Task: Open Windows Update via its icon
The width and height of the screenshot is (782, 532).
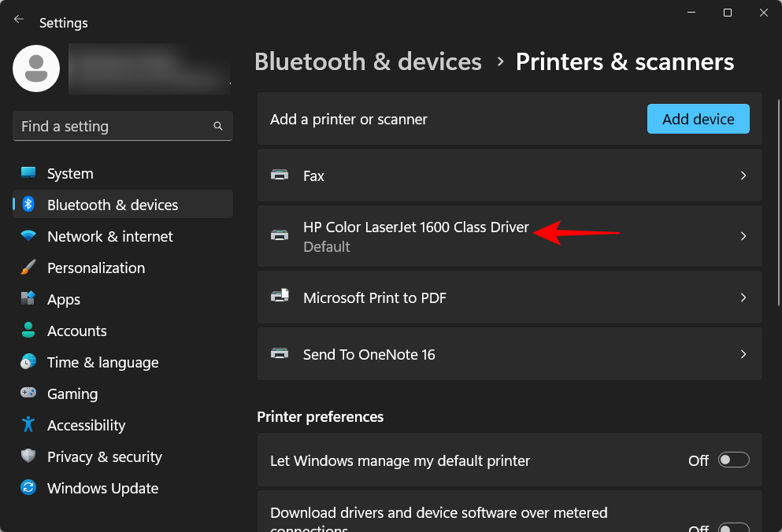Action: tap(28, 488)
